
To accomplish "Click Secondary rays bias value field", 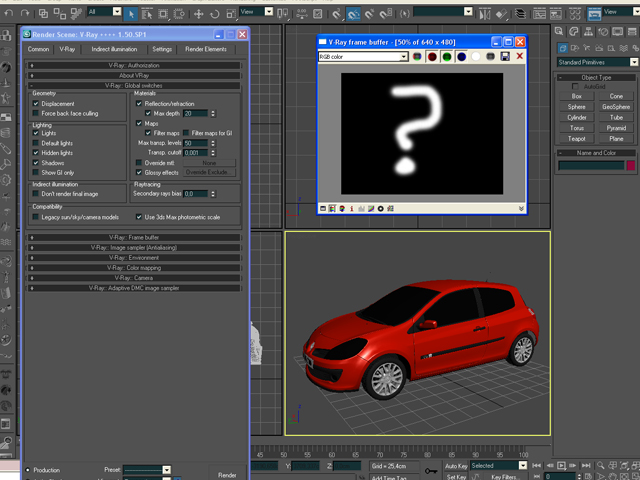I will point(196,194).
